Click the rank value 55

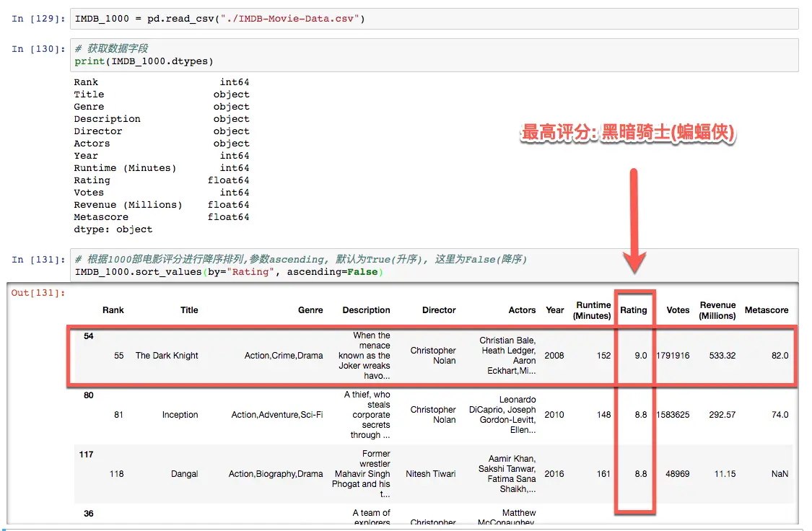click(118, 356)
